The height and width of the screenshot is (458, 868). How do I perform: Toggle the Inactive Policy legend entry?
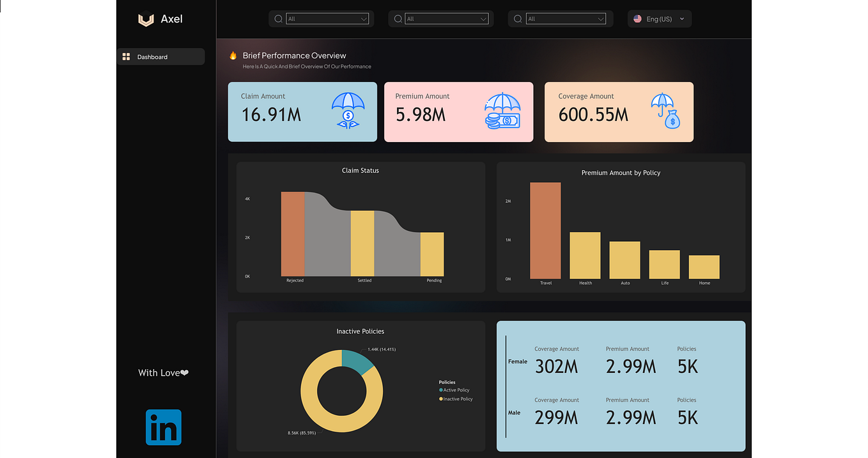pyautogui.click(x=455, y=399)
